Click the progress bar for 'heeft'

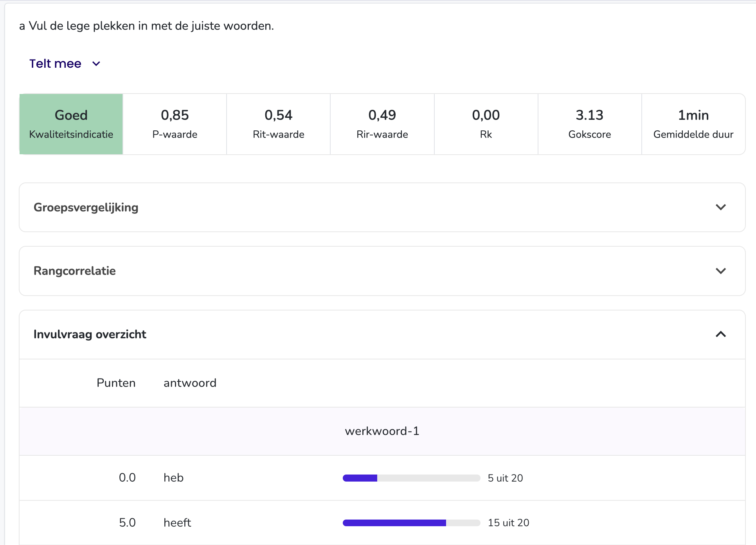[x=411, y=523]
